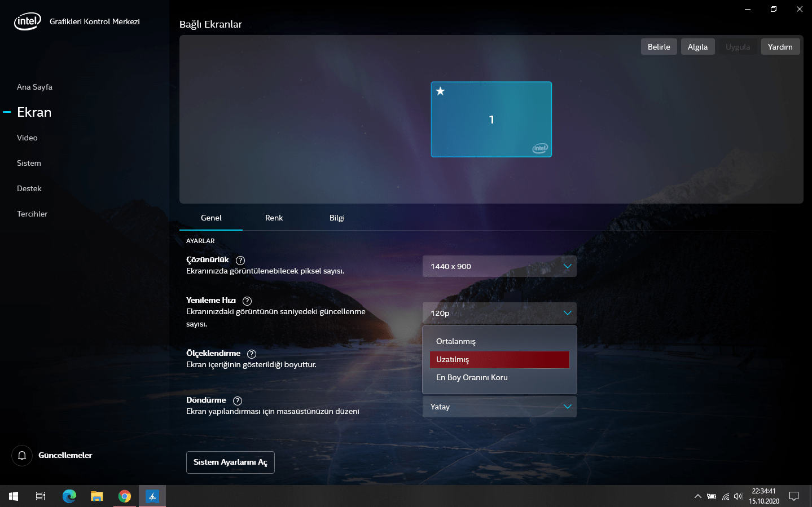
Task: Expand the 1440 x 900 resolution dropdown
Action: pyautogui.click(x=499, y=266)
